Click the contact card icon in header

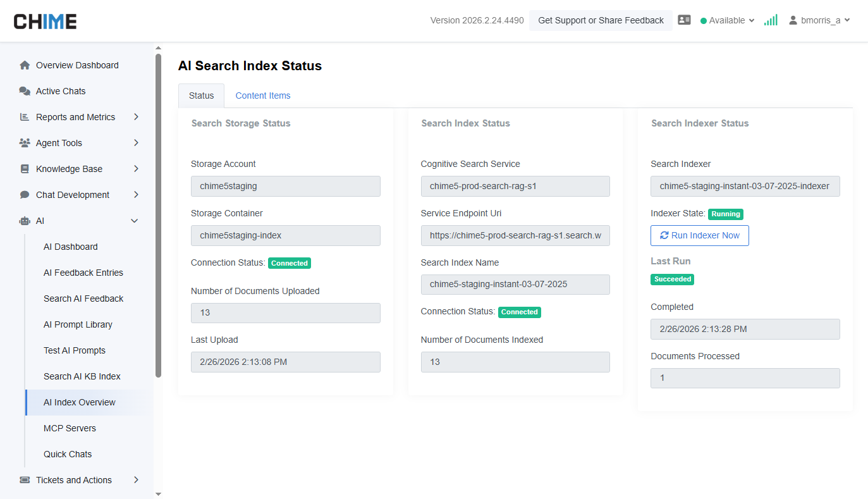(684, 20)
